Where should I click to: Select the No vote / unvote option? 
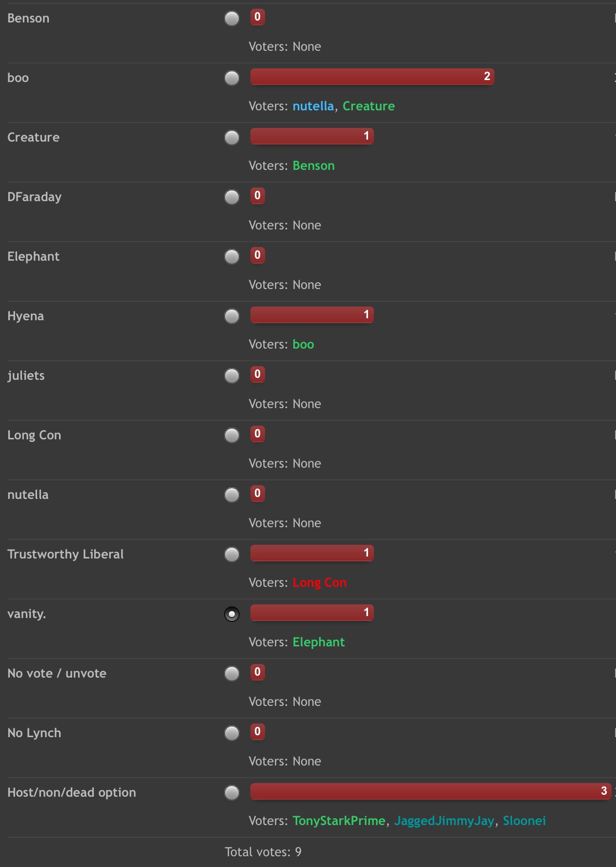tap(232, 674)
